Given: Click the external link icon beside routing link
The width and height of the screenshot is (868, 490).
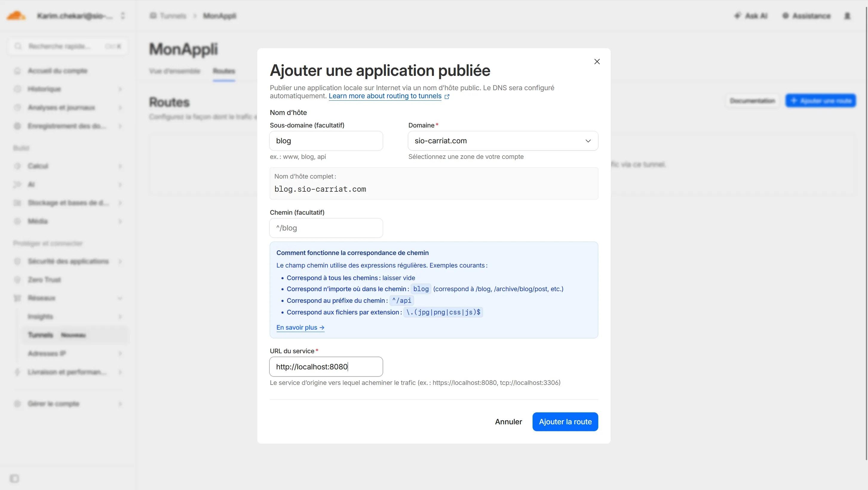Looking at the screenshot, I should point(447,97).
